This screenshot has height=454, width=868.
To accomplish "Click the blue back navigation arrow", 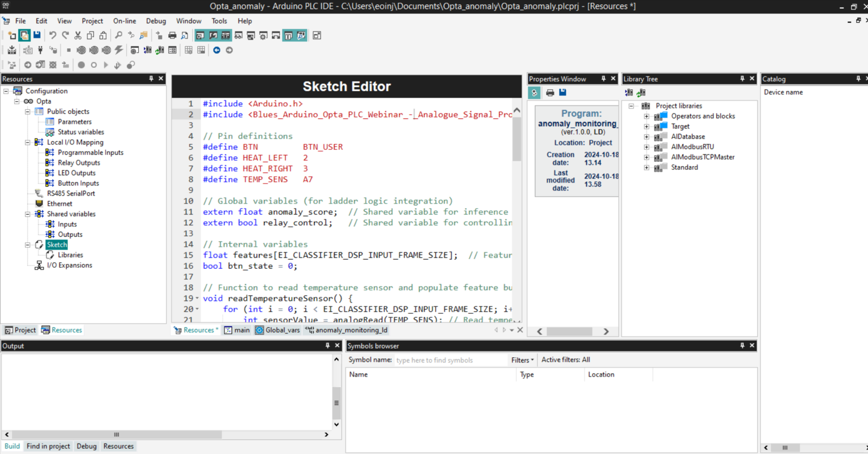I will coord(216,50).
